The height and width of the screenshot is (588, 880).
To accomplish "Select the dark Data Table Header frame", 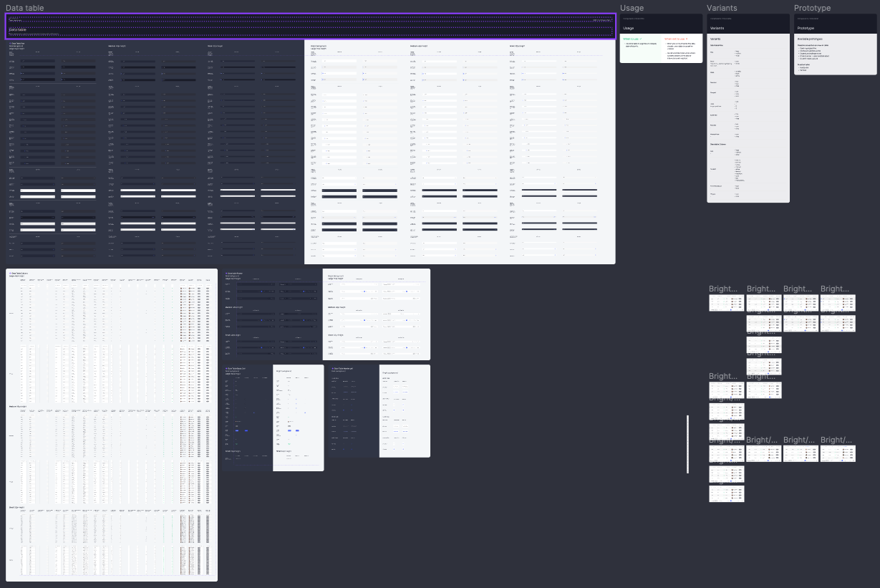I will tap(272, 314).
